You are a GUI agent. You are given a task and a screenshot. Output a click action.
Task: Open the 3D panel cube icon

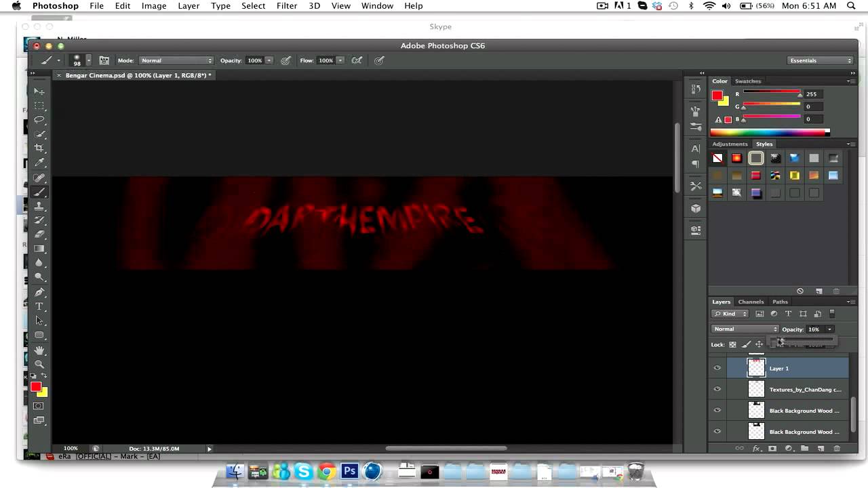[x=695, y=209]
